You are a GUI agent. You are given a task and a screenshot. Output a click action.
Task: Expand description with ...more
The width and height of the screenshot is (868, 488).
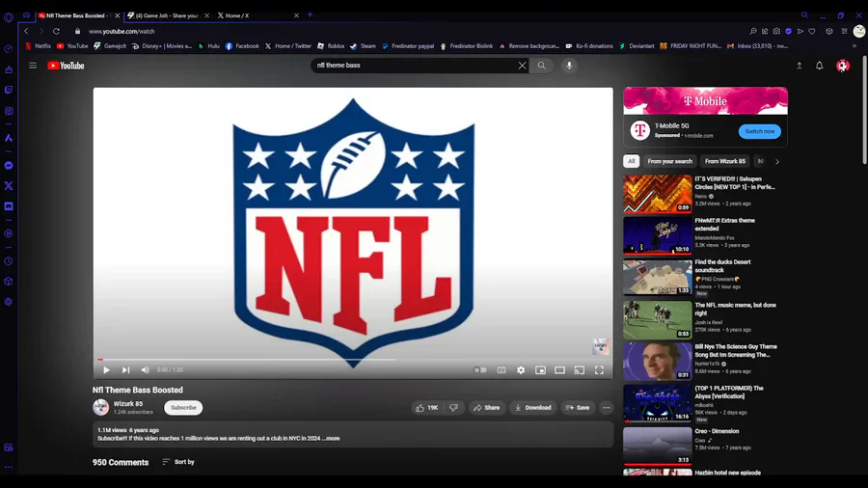pyautogui.click(x=331, y=438)
